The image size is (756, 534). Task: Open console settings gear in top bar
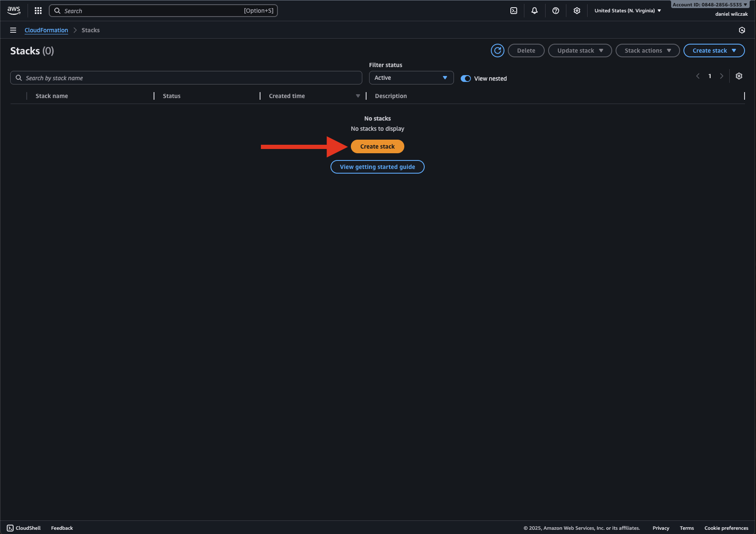(x=577, y=11)
